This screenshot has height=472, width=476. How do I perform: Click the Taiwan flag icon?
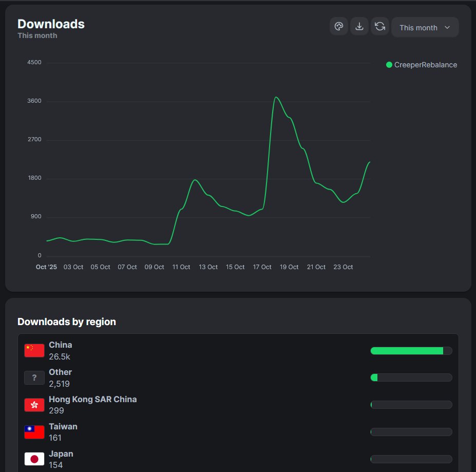point(34,431)
